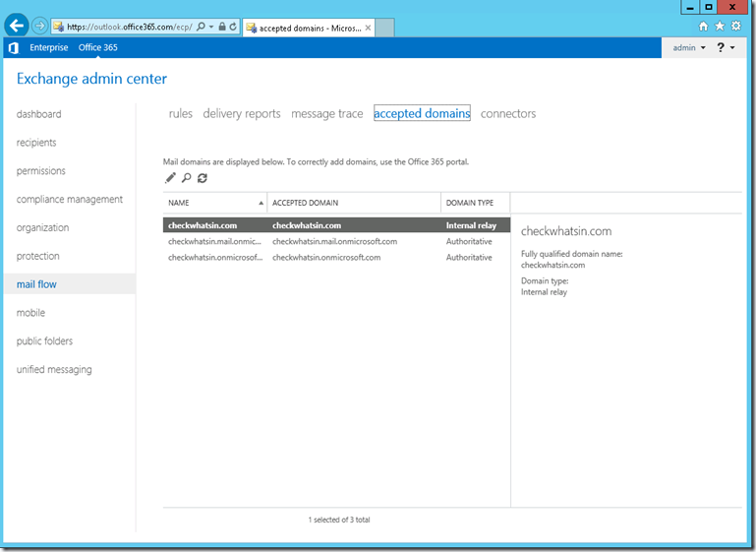Screen dimensions: 756x552
Task: Click the DOMAIN TYPE column header
Action: tap(476, 203)
